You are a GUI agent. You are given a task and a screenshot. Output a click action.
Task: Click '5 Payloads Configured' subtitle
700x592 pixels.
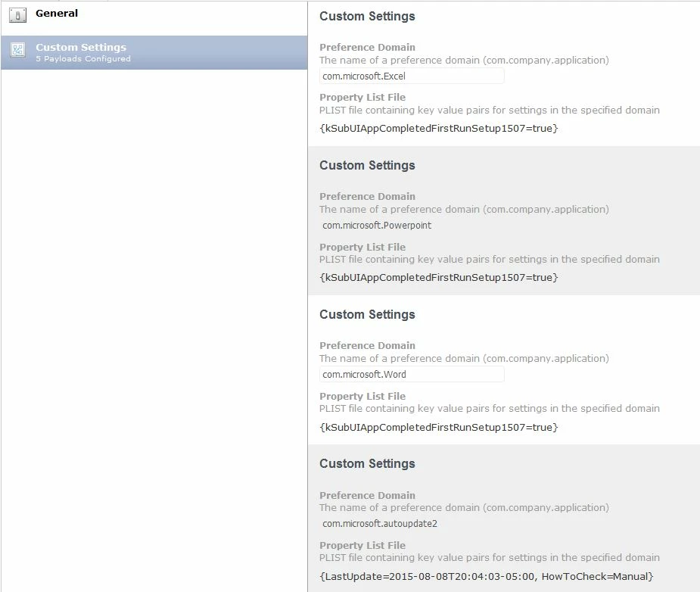[83, 59]
